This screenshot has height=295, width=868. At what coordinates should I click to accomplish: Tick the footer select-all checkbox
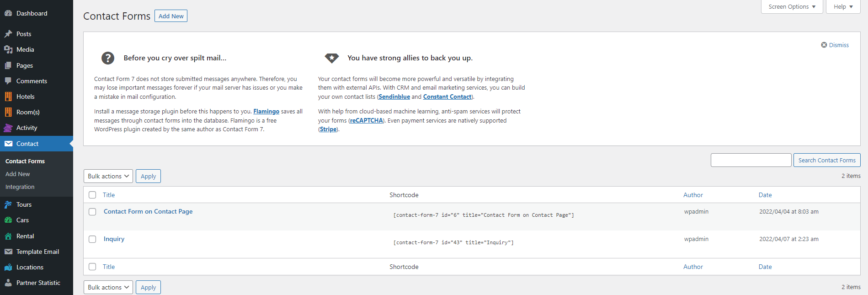point(92,267)
